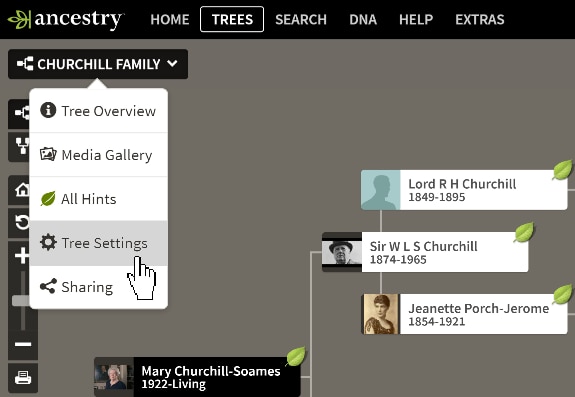Click the zoom slider handle

click(21, 301)
